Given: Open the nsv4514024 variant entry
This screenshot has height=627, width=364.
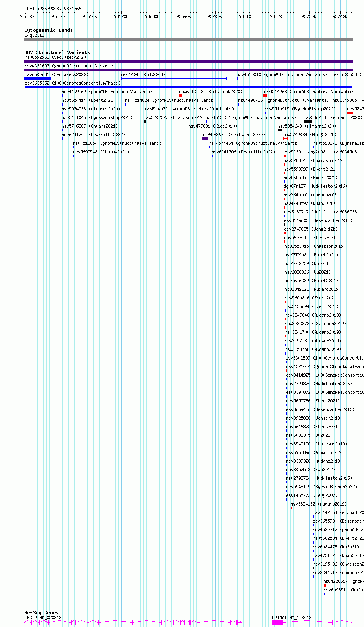Looking at the screenshot, I should (170, 100).
